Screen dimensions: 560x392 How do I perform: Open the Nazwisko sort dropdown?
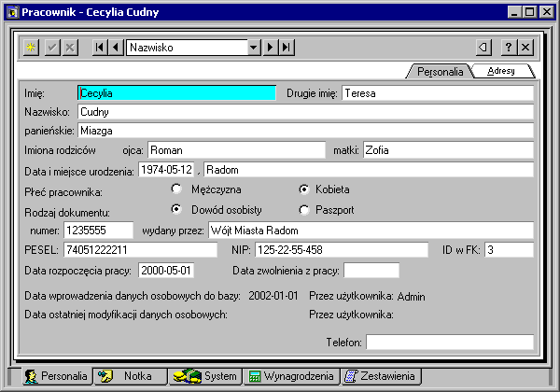pyautogui.click(x=254, y=47)
